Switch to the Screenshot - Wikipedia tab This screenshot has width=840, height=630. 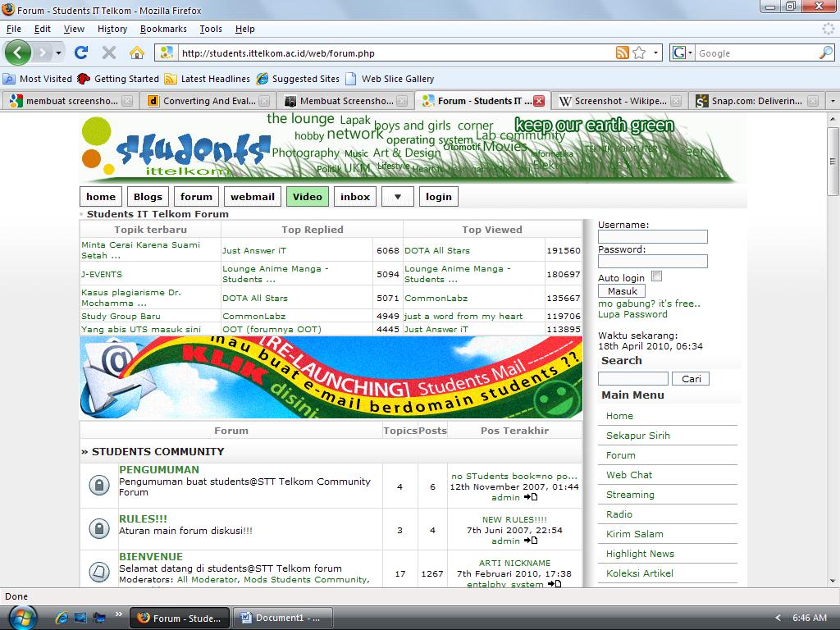(619, 101)
